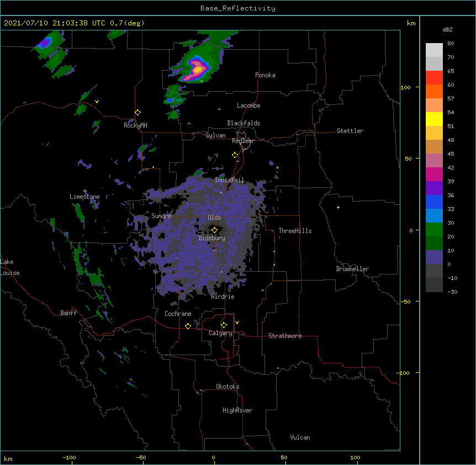Select the Strathmore label
The width and height of the screenshot is (476, 465).
tap(285, 336)
